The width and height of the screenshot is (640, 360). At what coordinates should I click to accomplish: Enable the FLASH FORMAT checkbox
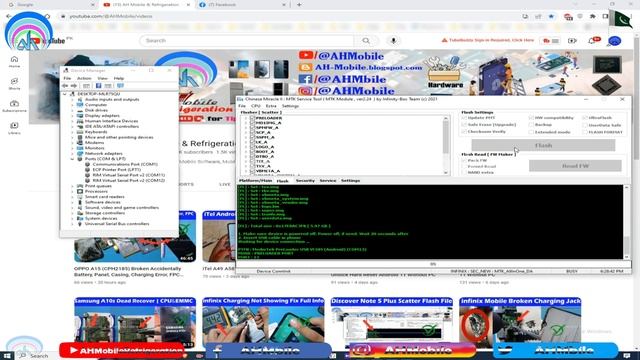point(585,132)
